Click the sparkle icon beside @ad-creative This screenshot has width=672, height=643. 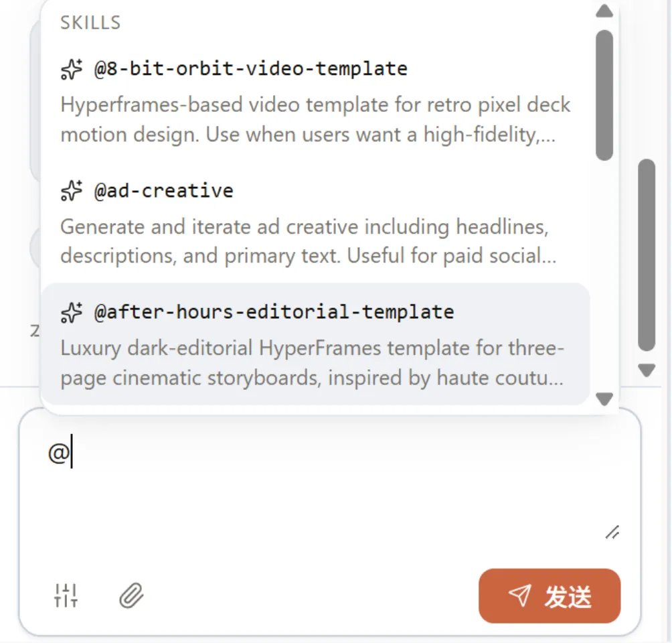[71, 191]
